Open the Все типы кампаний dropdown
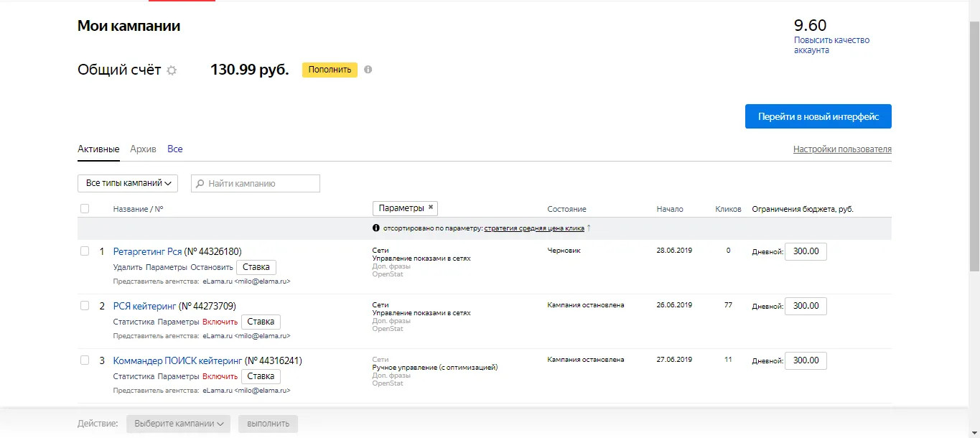Screen dimensions: 980x438 (128, 183)
